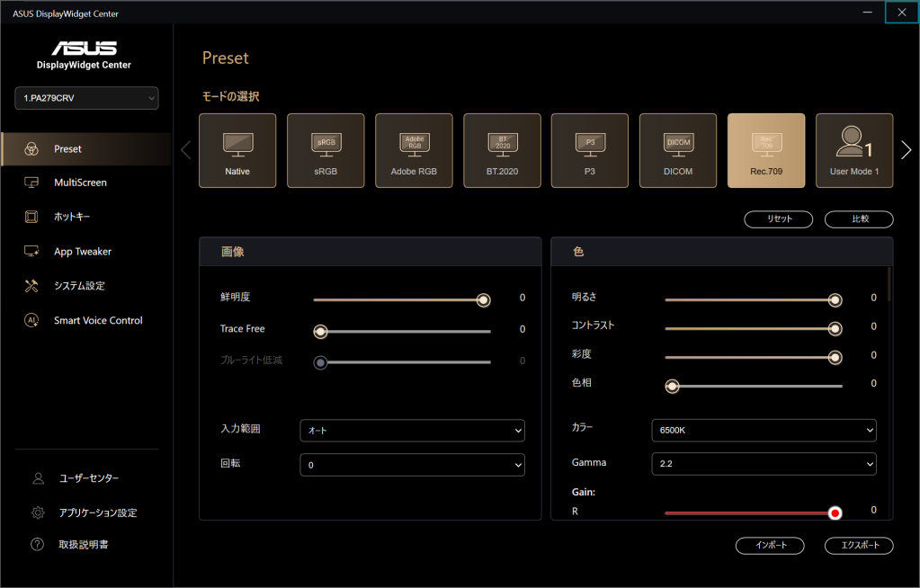Go to App Tweaker section
920x588 pixels.
(x=82, y=252)
